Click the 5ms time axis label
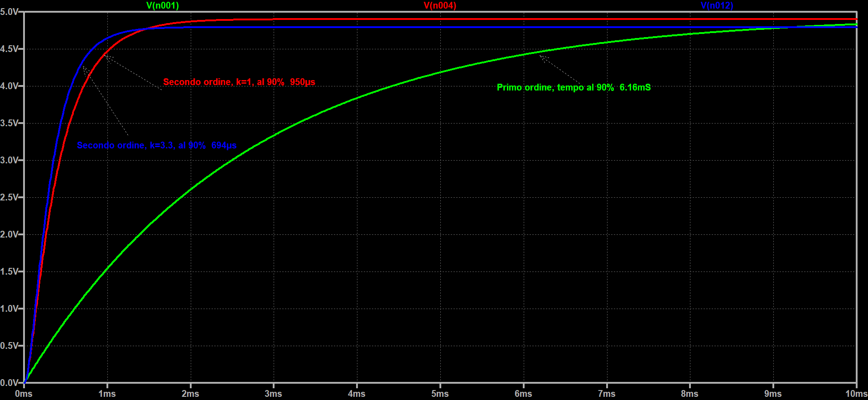The height and width of the screenshot is (400, 868). pyautogui.click(x=440, y=394)
